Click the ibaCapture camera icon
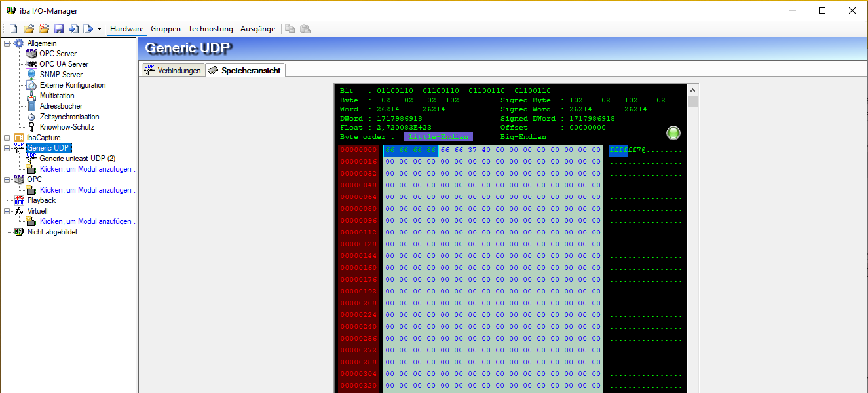 [19, 138]
